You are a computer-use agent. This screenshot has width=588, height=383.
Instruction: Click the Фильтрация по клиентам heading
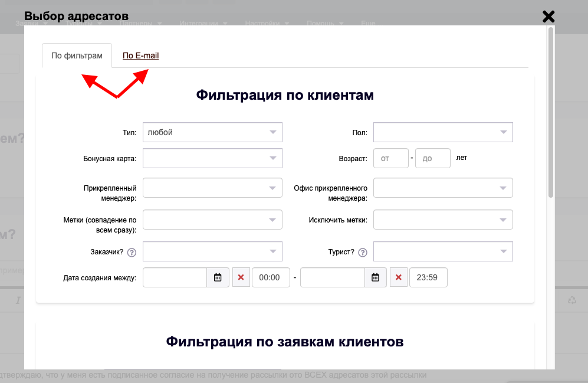click(285, 95)
